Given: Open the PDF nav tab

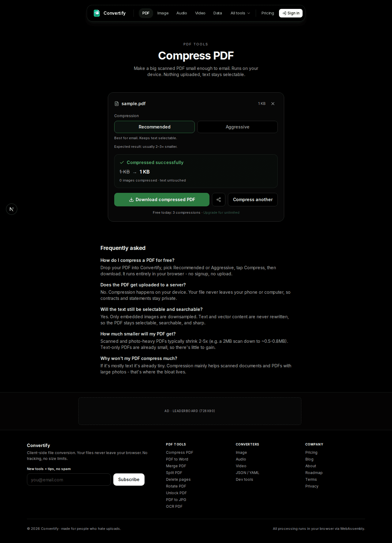Looking at the screenshot, I should (x=146, y=13).
